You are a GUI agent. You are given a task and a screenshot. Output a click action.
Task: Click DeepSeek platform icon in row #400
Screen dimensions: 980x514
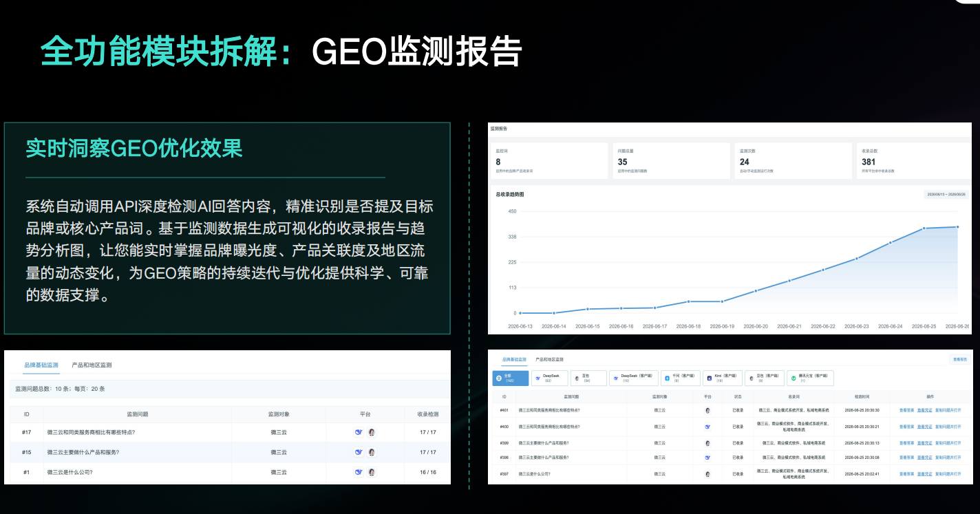click(x=707, y=427)
